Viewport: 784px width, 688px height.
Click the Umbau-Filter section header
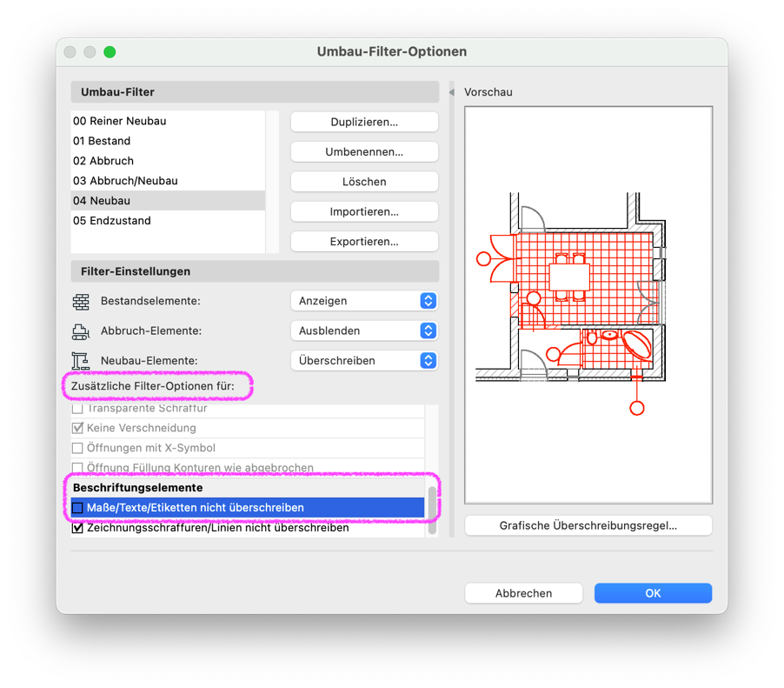(255, 92)
